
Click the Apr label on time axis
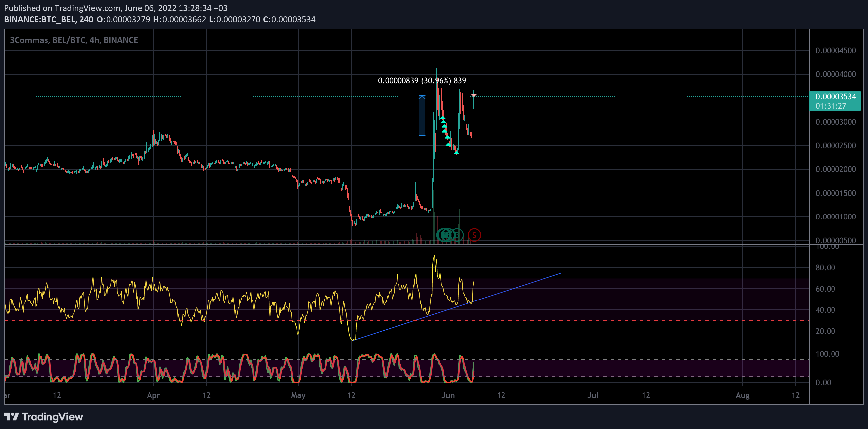[153, 395]
